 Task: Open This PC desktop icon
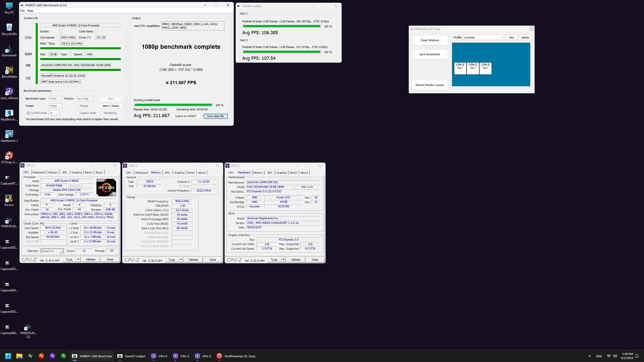(9, 8)
